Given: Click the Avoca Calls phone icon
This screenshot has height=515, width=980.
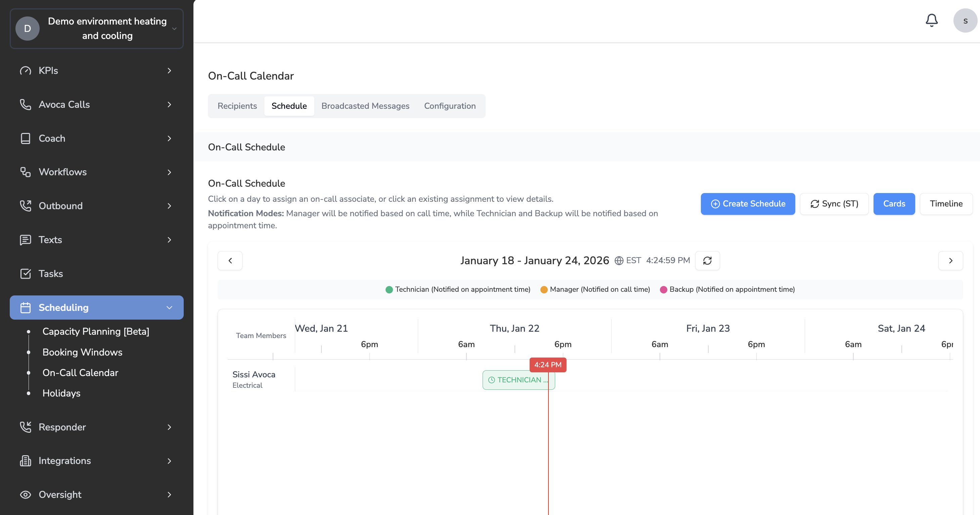Looking at the screenshot, I should pyautogui.click(x=26, y=105).
